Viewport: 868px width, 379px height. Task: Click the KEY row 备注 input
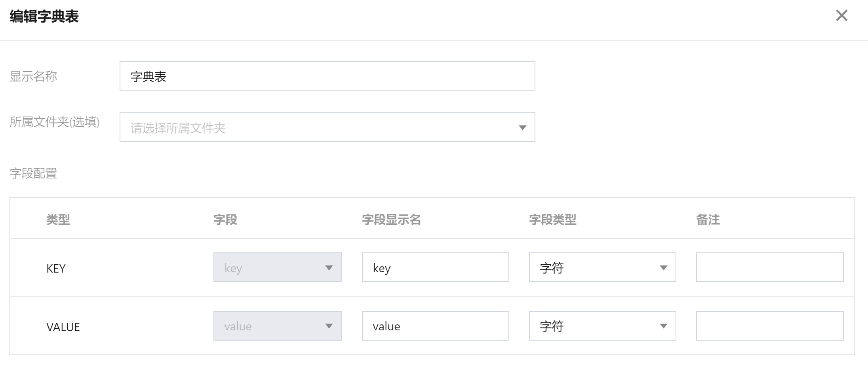tap(769, 267)
